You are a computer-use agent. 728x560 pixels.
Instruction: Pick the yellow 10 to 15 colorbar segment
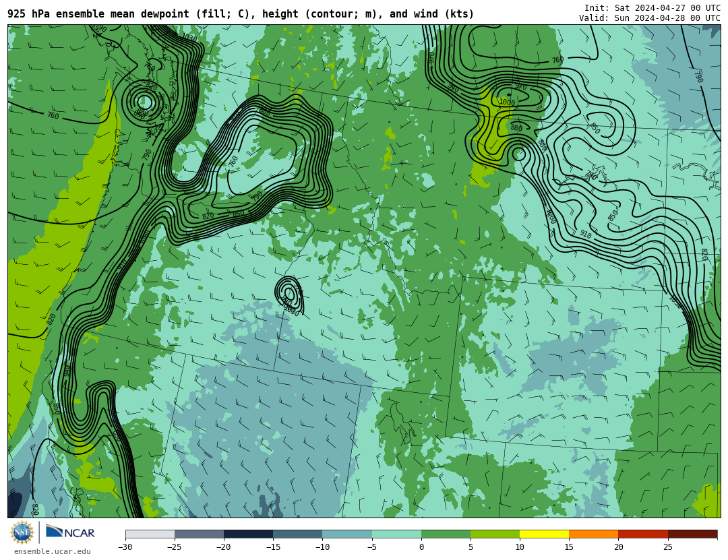(x=544, y=534)
